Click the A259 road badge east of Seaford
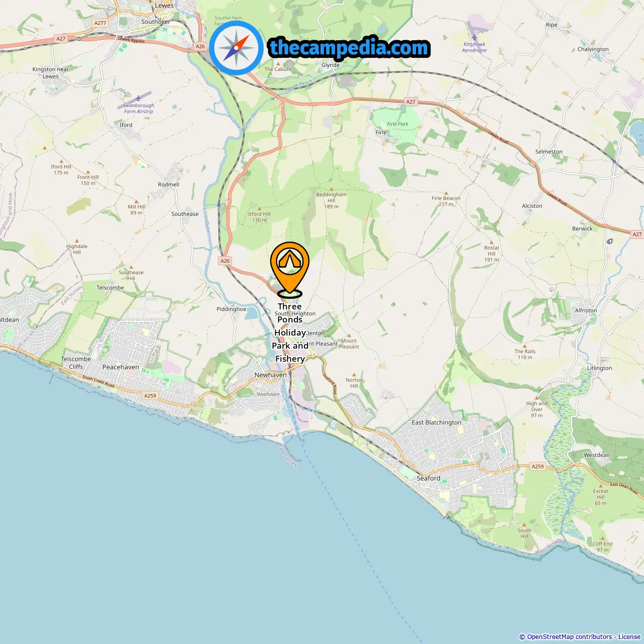Screen dimensions: 644x644 pos(538,466)
